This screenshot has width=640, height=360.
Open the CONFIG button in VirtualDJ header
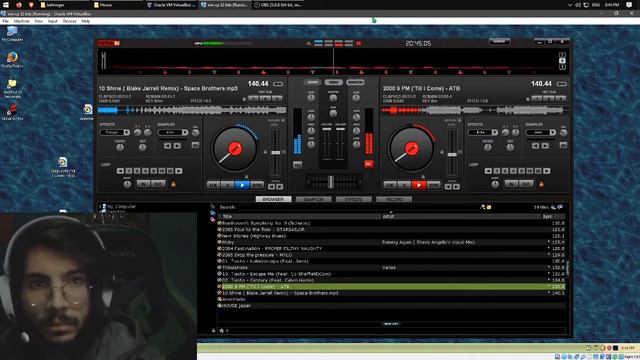click(500, 42)
